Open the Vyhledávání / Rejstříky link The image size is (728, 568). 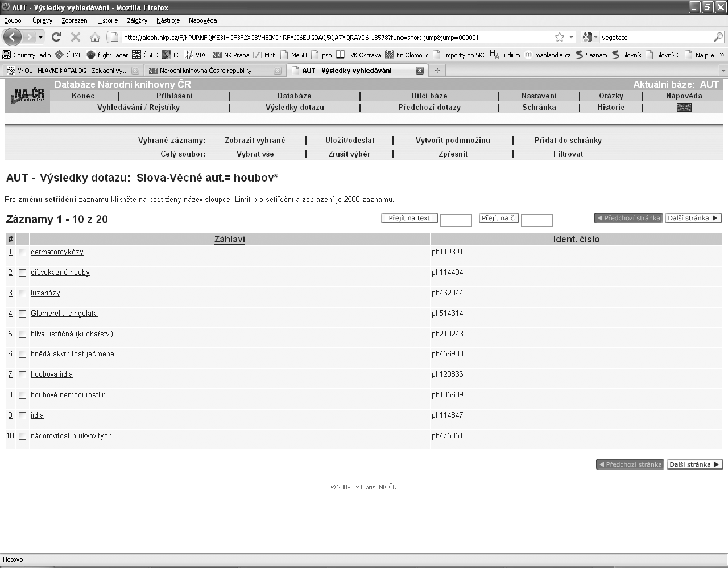138,107
